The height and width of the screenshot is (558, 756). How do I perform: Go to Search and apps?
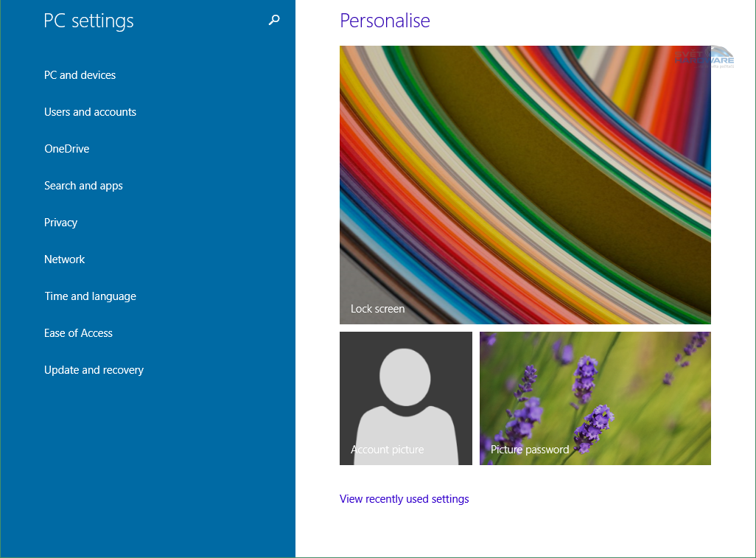click(x=83, y=186)
